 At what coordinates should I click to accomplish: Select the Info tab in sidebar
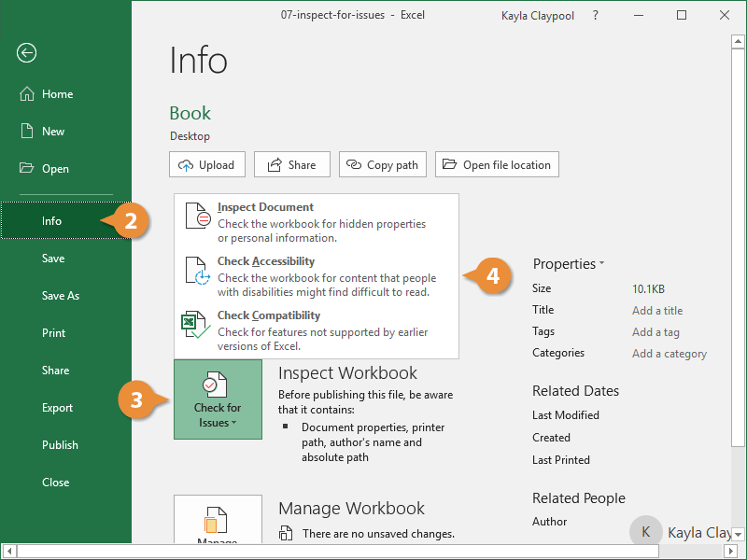click(x=51, y=221)
